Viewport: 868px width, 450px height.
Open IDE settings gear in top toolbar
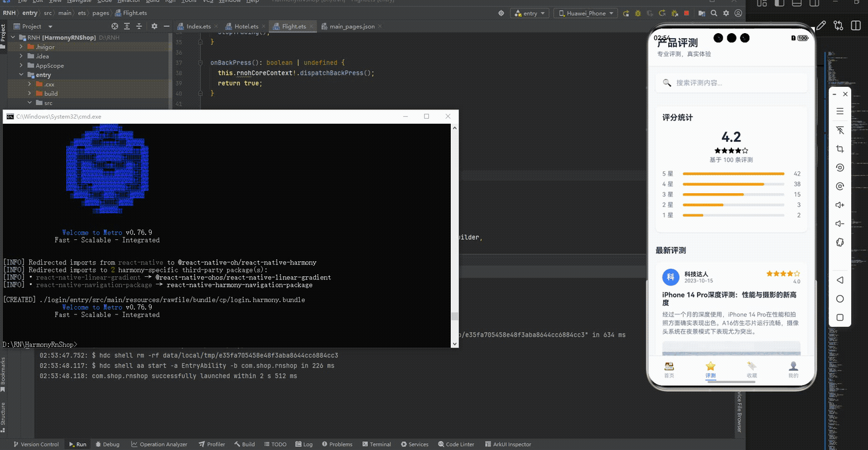click(x=726, y=13)
